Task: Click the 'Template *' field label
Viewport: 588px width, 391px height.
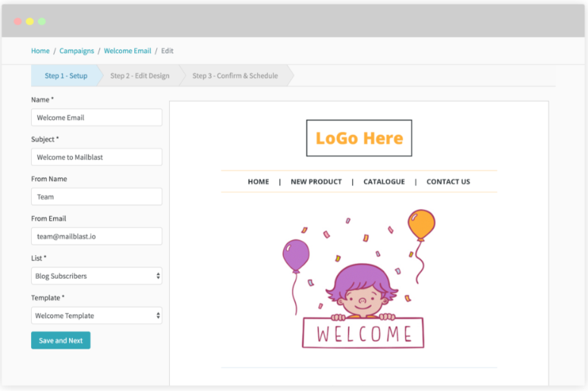Action: (x=48, y=298)
